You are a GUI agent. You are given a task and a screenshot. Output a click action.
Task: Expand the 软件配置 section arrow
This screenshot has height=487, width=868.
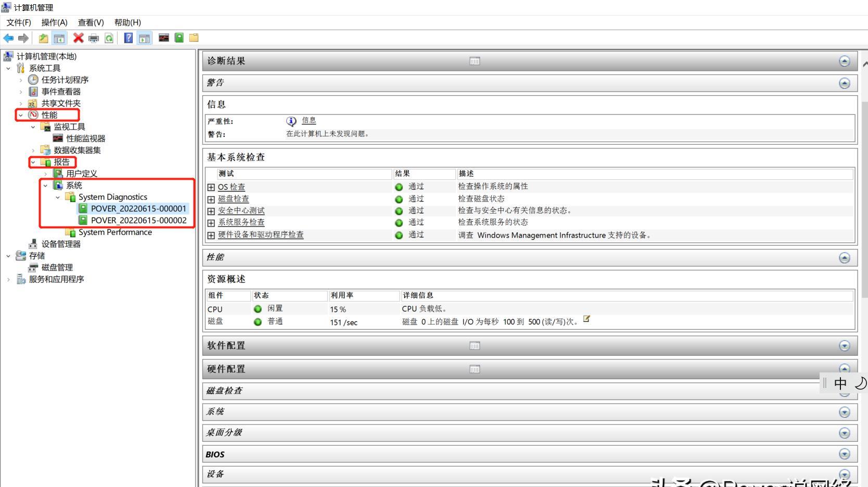[x=844, y=346]
